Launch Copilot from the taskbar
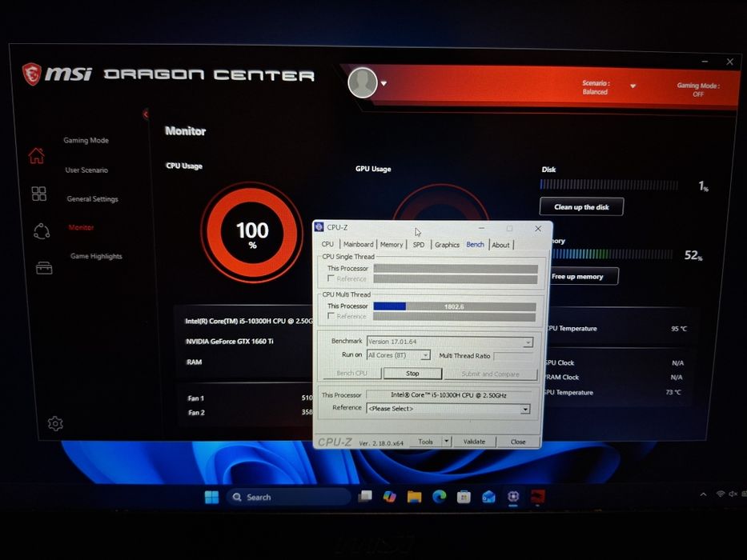The height and width of the screenshot is (560, 747). [x=390, y=497]
